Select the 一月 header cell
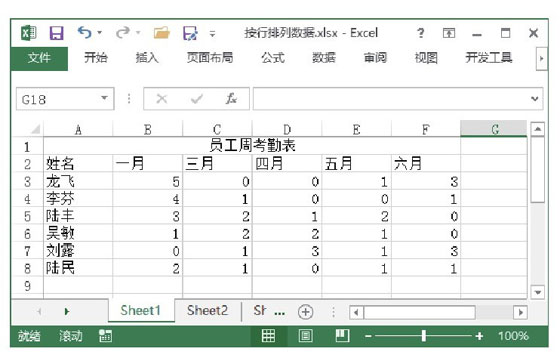Viewport: 560px width, 361px height. click(148, 164)
